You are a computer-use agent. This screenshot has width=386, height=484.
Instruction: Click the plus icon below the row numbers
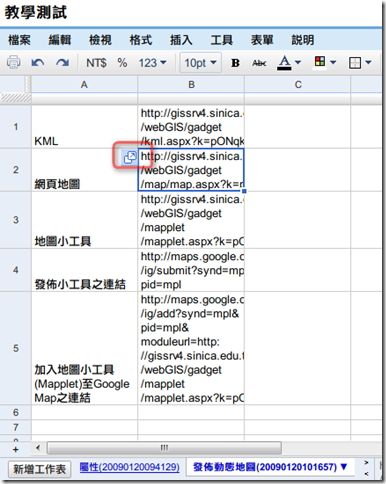pos(15,450)
